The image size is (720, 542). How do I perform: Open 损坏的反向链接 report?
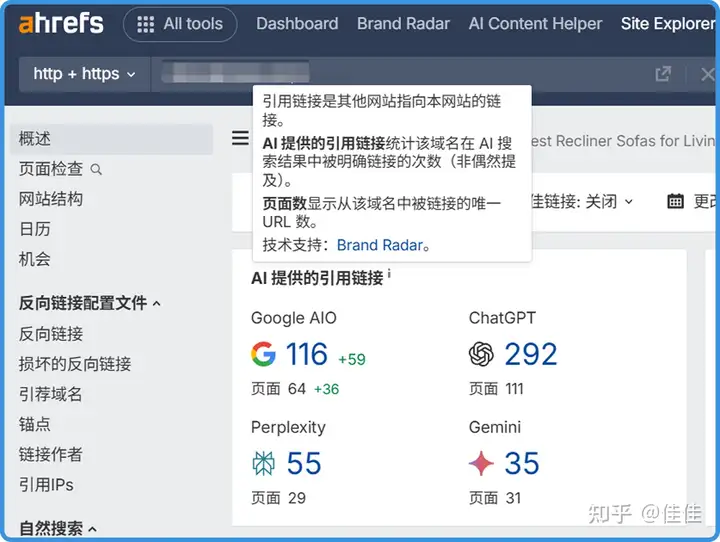75,364
